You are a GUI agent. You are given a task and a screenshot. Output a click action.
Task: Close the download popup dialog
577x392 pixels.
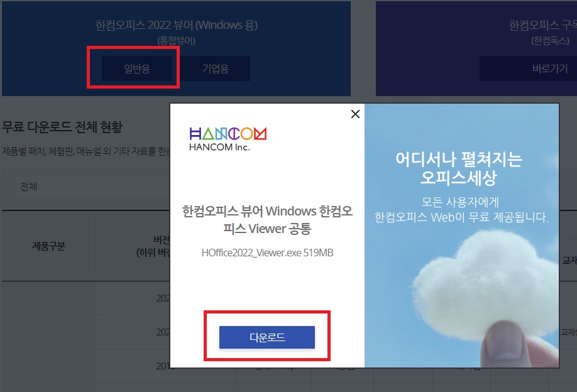click(355, 114)
